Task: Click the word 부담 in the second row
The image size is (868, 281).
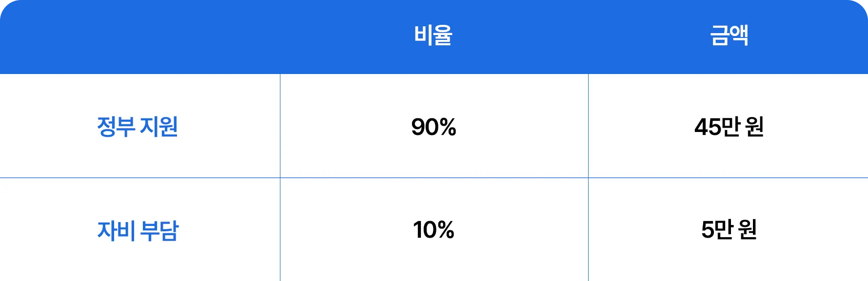Action: pyautogui.click(x=159, y=230)
